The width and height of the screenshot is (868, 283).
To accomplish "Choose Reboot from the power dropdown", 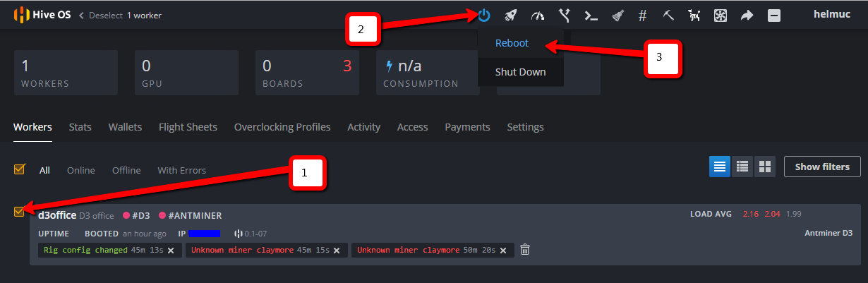I will [512, 43].
